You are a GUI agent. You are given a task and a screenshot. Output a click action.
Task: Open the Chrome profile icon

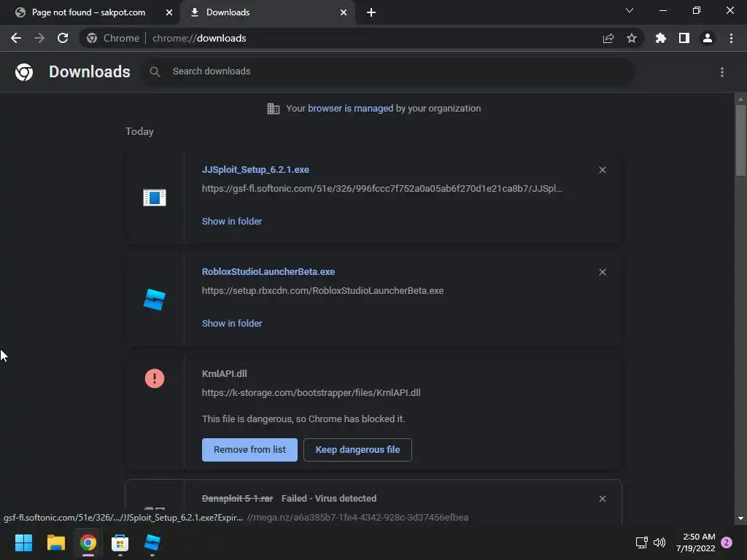pyautogui.click(x=708, y=38)
